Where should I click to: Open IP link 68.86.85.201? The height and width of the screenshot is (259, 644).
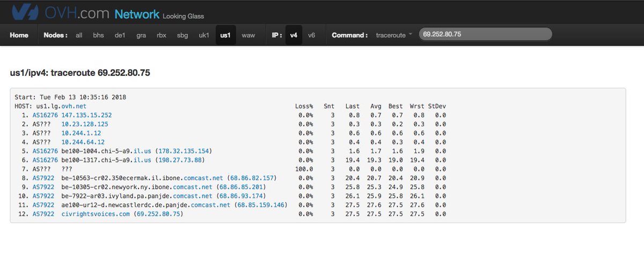(243, 186)
